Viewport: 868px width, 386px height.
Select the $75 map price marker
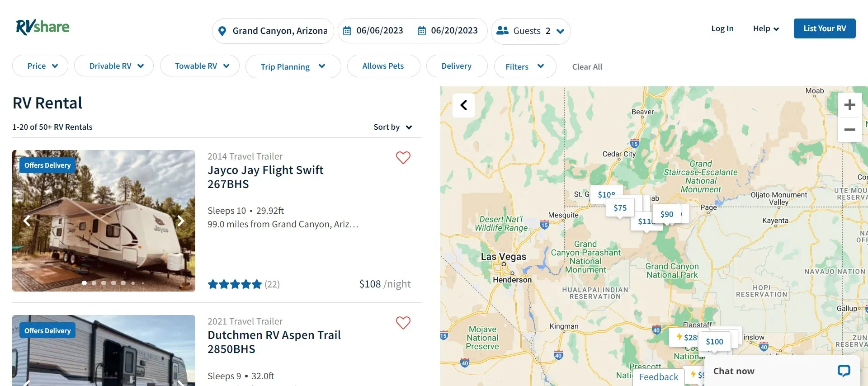pyautogui.click(x=620, y=208)
